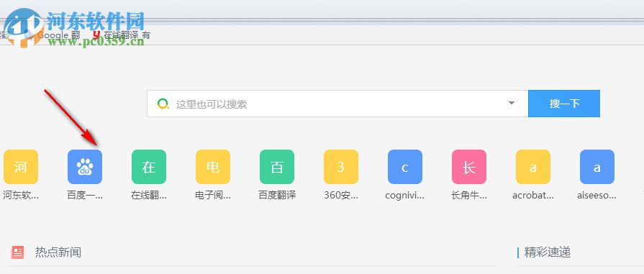Click the cognivi... label text

[x=405, y=196]
